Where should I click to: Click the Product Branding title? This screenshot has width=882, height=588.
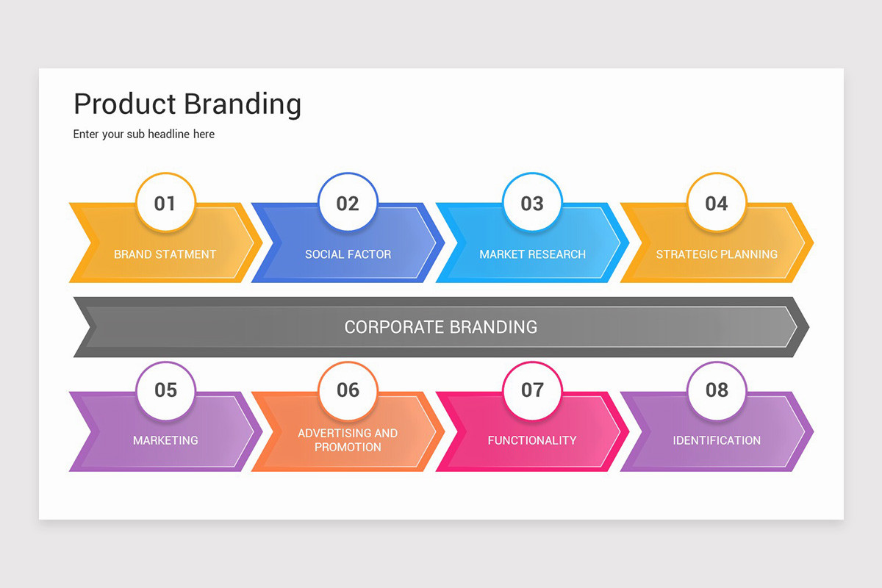tap(187, 104)
